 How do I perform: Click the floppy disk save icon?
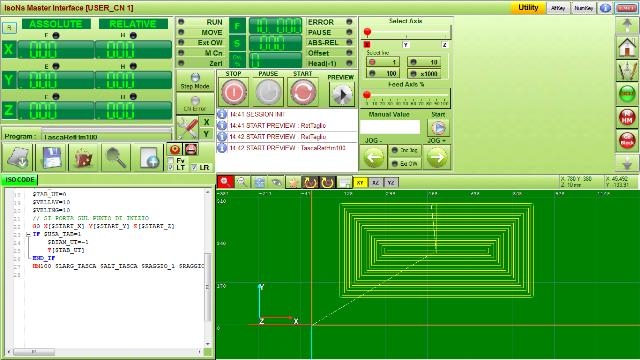click(50, 158)
